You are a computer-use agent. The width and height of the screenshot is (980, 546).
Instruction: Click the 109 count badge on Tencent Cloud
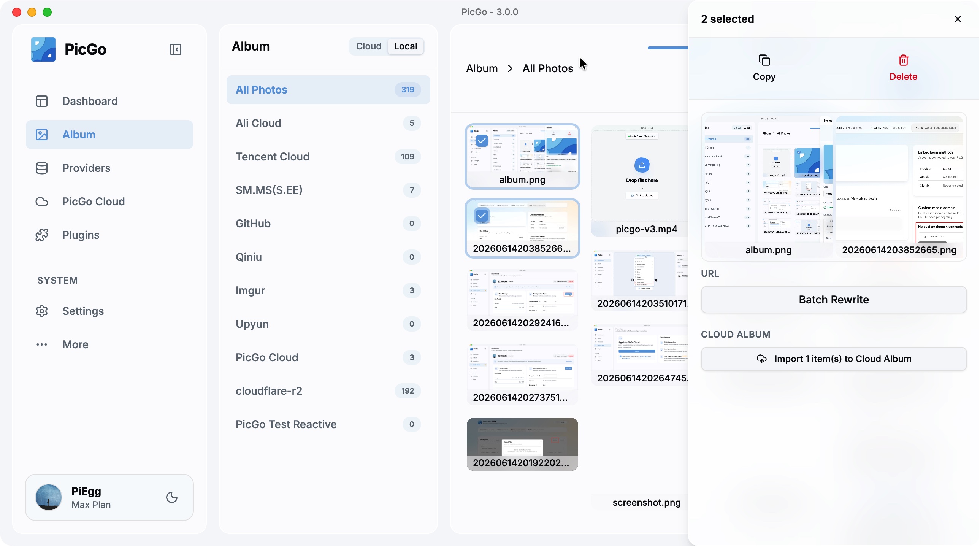click(x=408, y=157)
